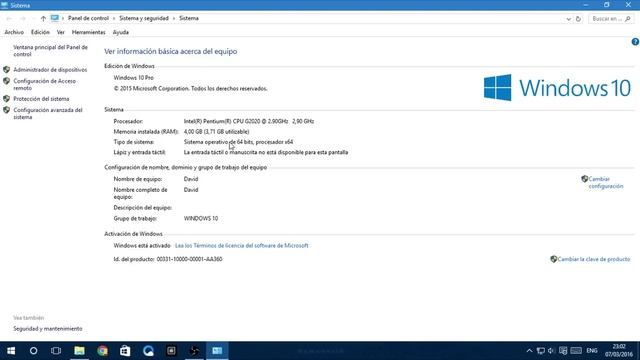Select product ID 00331-10000-00001-AA360 text
640x360 pixels.
189,259
